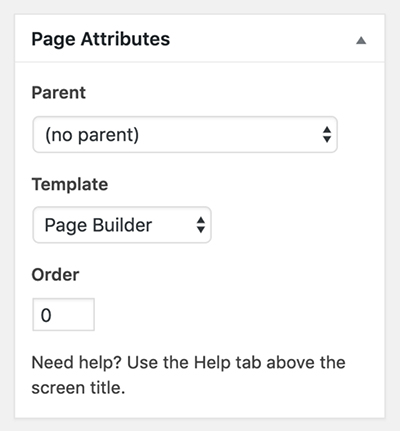Select the 'Page Builder' text in the Template box
The width and height of the screenshot is (400, 431).
[98, 225]
